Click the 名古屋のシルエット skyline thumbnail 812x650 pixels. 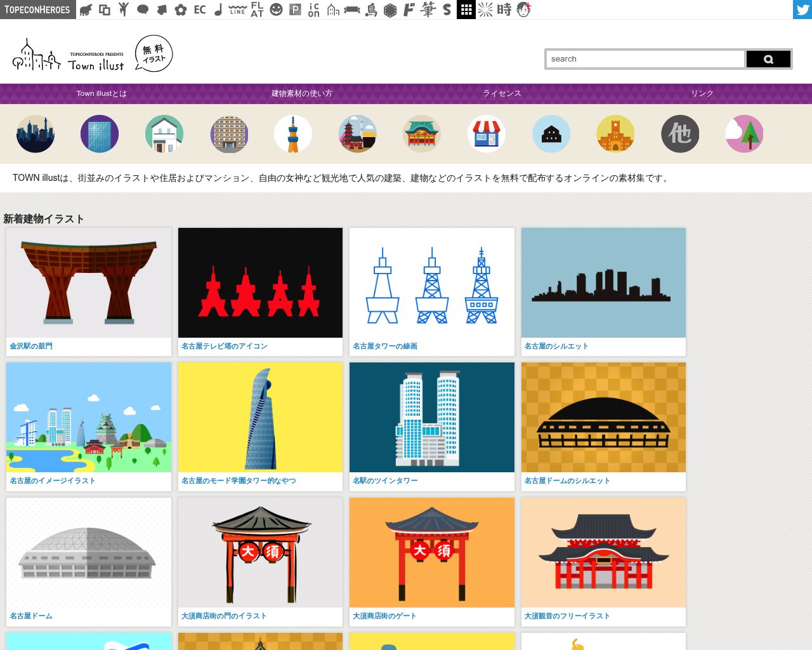[x=603, y=282]
